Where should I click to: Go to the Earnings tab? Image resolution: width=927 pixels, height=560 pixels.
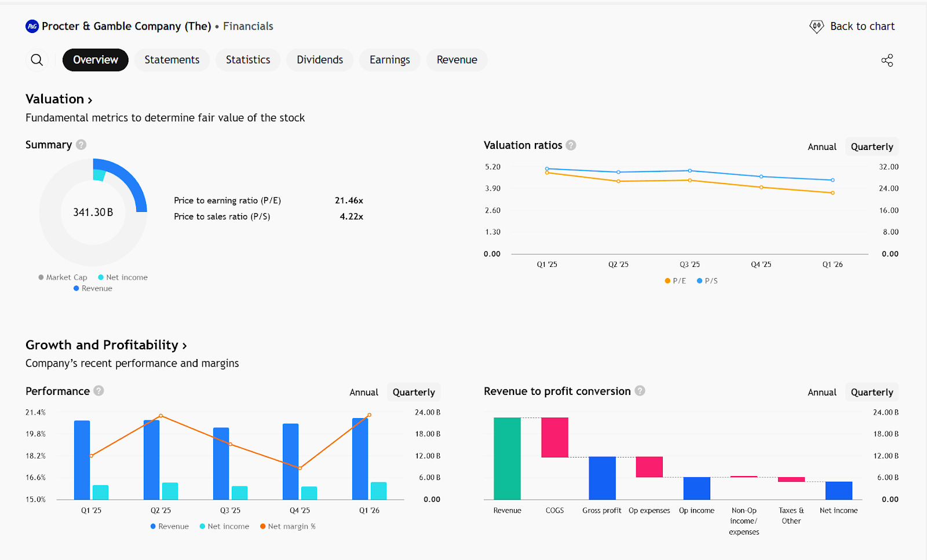389,60
